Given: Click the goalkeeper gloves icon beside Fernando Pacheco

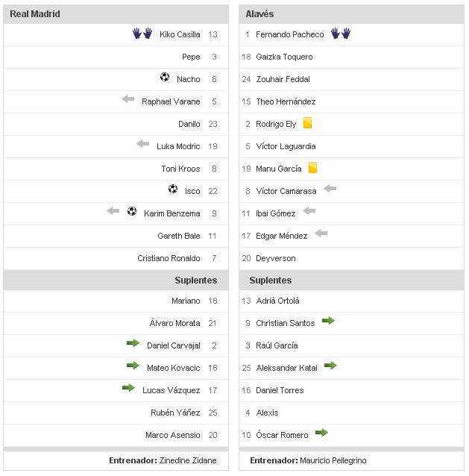Looking at the screenshot, I should [x=341, y=34].
